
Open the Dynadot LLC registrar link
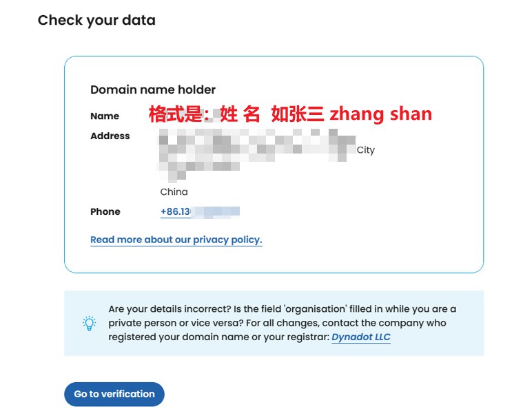point(361,337)
